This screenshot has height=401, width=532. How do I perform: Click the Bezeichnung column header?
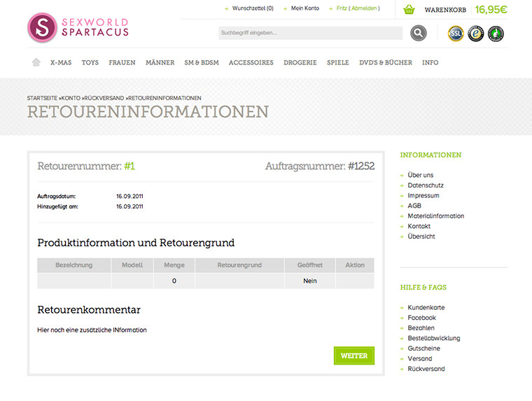coord(74,265)
